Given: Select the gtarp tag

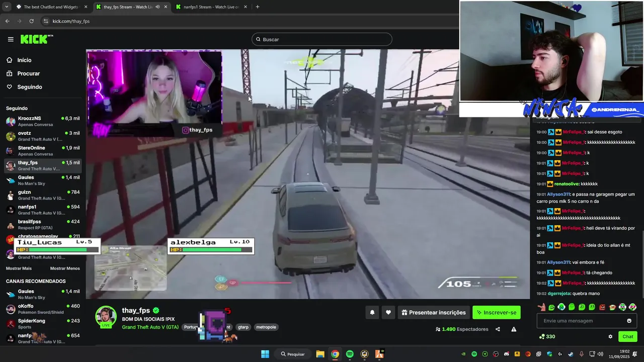Looking at the screenshot, I should (243, 327).
